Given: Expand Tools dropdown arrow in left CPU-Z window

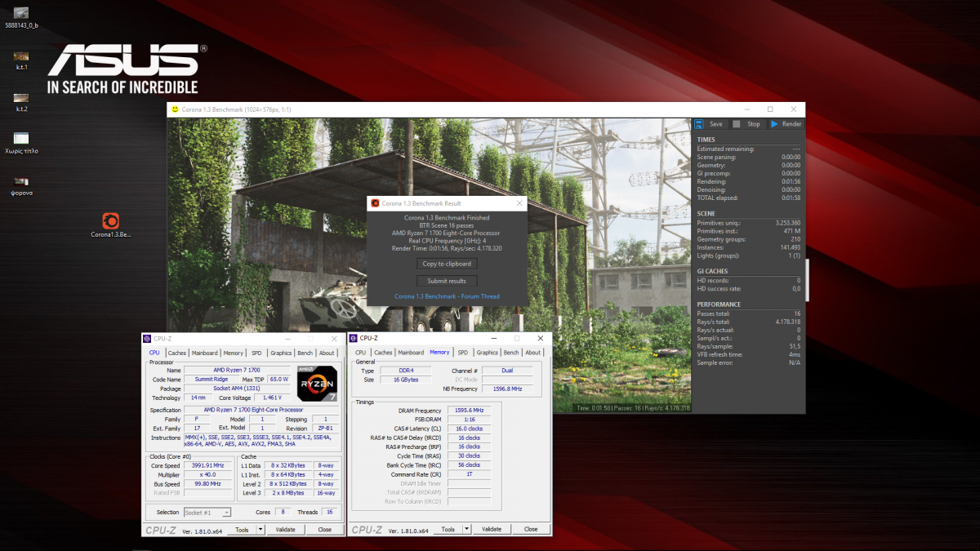Looking at the screenshot, I should [261, 530].
